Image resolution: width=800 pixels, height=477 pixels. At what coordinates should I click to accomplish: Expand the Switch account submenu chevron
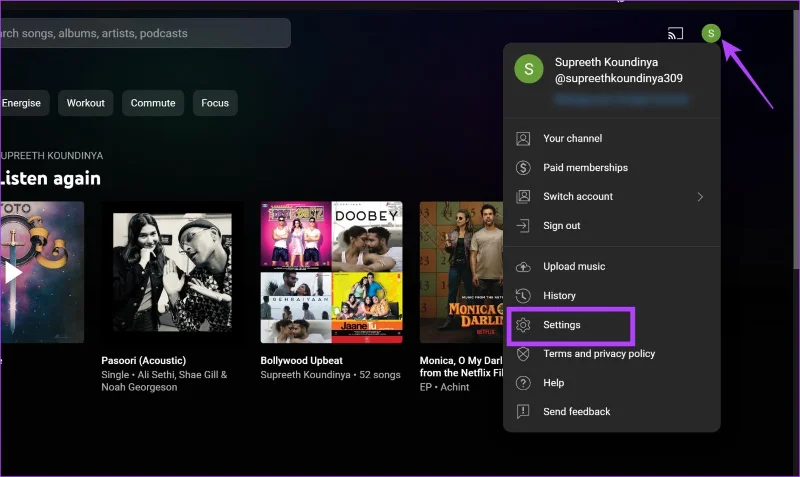pyautogui.click(x=700, y=197)
